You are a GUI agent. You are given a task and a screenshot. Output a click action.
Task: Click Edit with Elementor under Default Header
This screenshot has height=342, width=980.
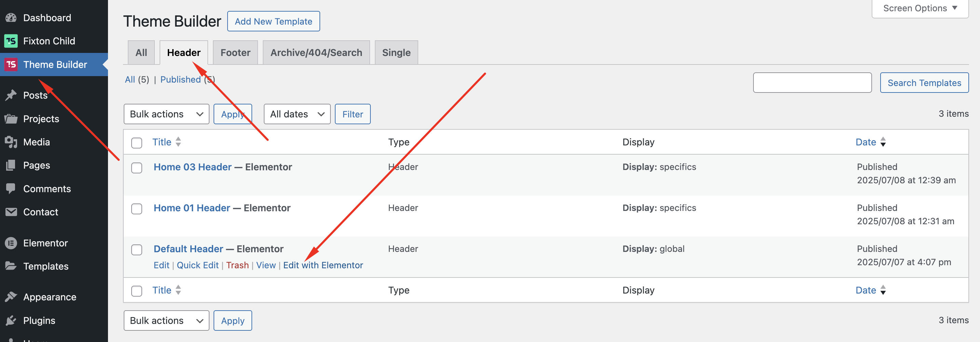323,265
